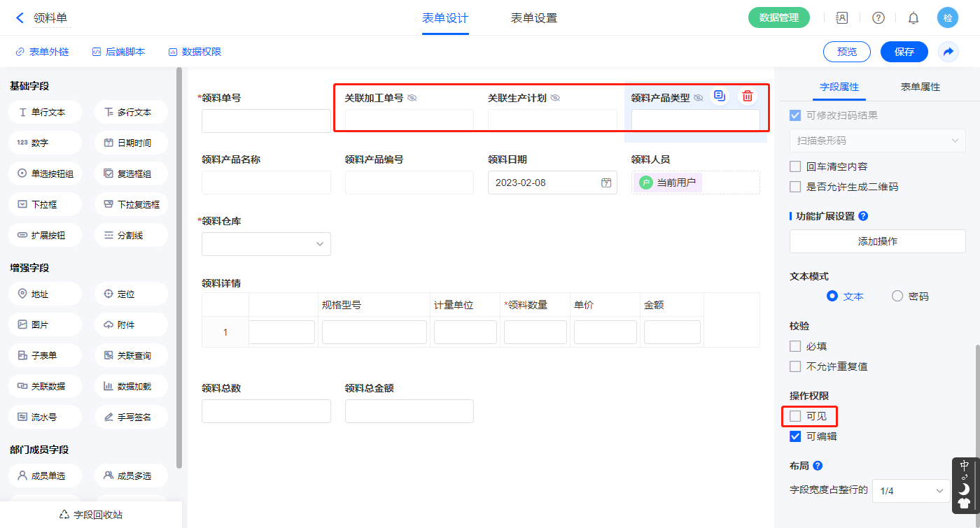Switch to the 表单属性 tab
This screenshot has height=528, width=980.
pos(920,87)
